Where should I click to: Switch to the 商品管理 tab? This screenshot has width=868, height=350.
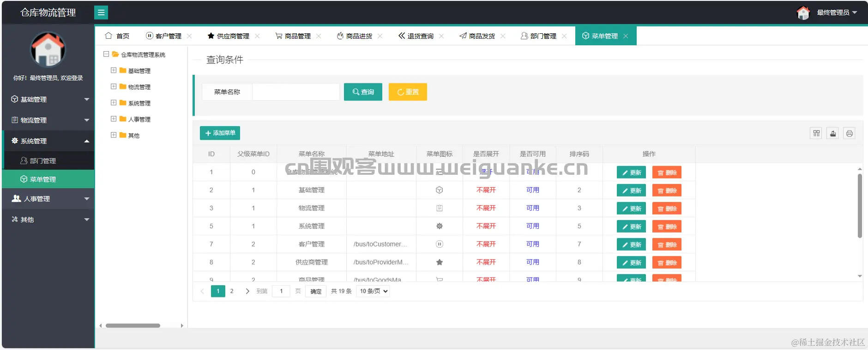coord(293,36)
